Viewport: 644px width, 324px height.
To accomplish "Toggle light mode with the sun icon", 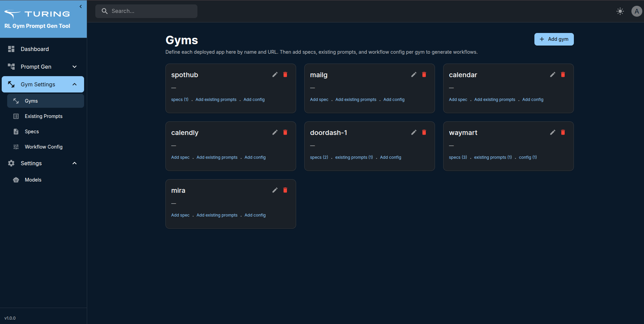I will 620,11.
